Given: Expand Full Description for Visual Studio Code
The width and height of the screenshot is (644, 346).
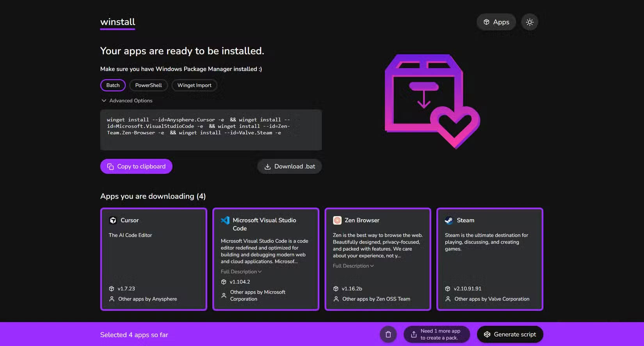Looking at the screenshot, I should coord(241,271).
